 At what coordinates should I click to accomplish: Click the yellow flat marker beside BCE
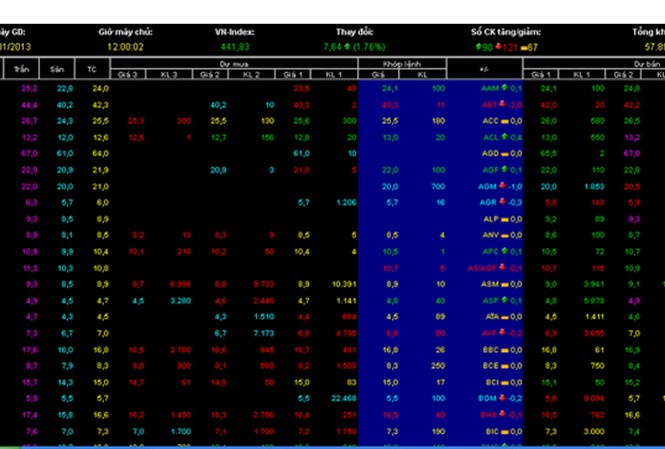click(x=505, y=366)
